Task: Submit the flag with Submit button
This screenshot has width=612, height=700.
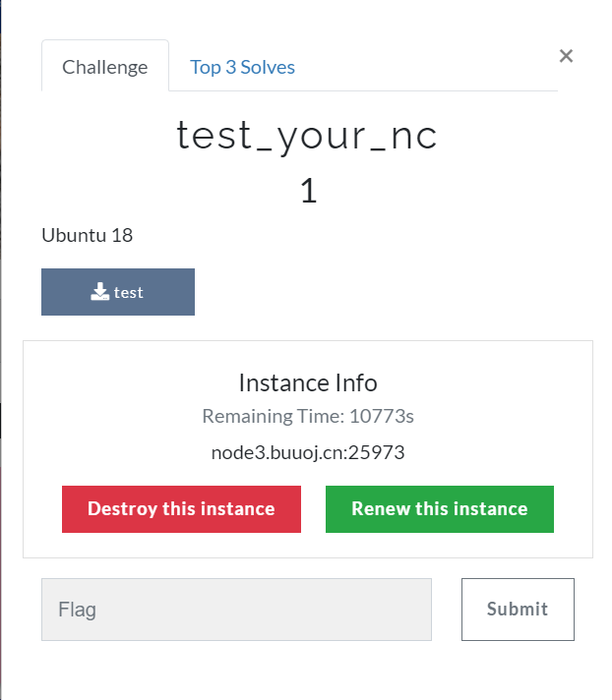Action: 518,609
